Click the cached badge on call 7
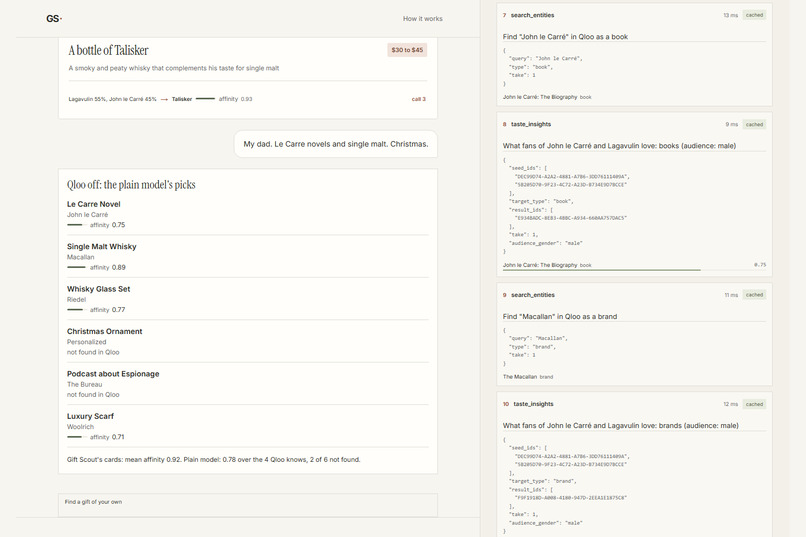806x537 pixels. [x=754, y=15]
